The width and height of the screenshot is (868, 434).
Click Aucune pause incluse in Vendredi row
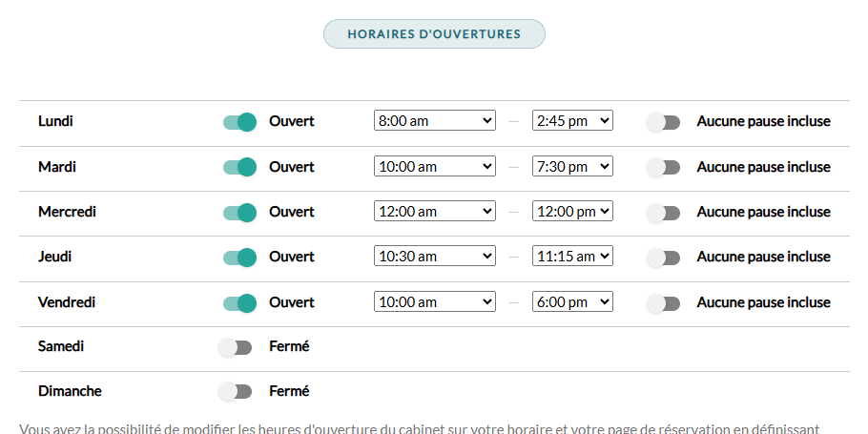[763, 302]
